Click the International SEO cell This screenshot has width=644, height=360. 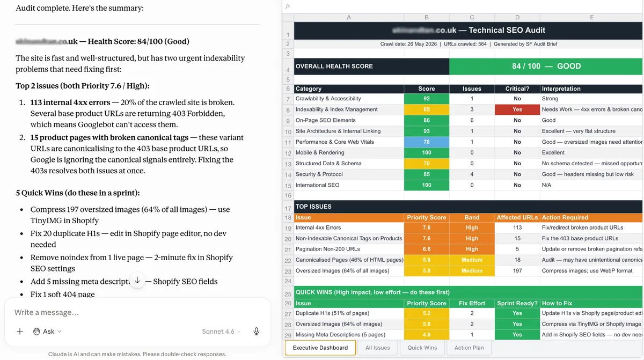click(349, 185)
